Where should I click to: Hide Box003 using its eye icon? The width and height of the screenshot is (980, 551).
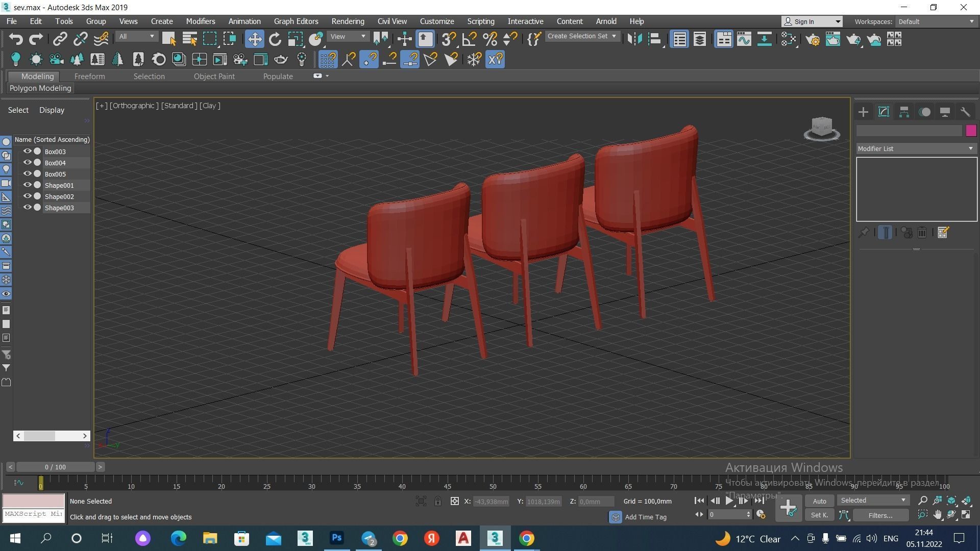click(27, 151)
